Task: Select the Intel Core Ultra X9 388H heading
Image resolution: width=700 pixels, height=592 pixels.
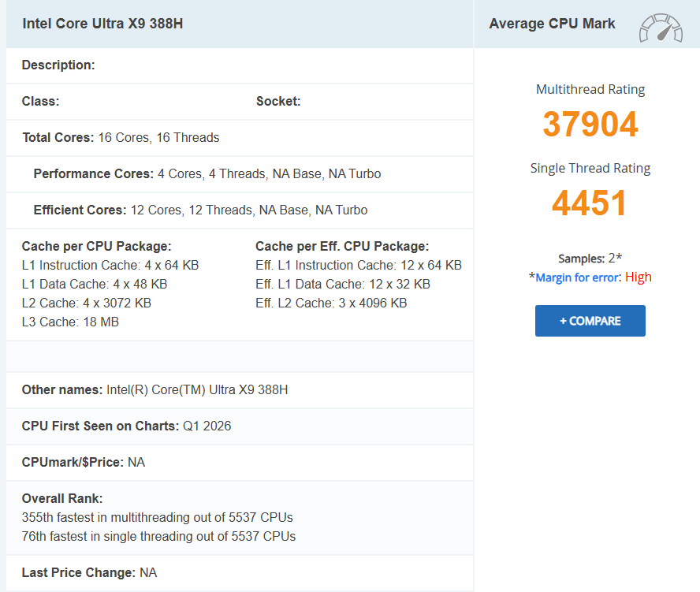Action: [102, 24]
